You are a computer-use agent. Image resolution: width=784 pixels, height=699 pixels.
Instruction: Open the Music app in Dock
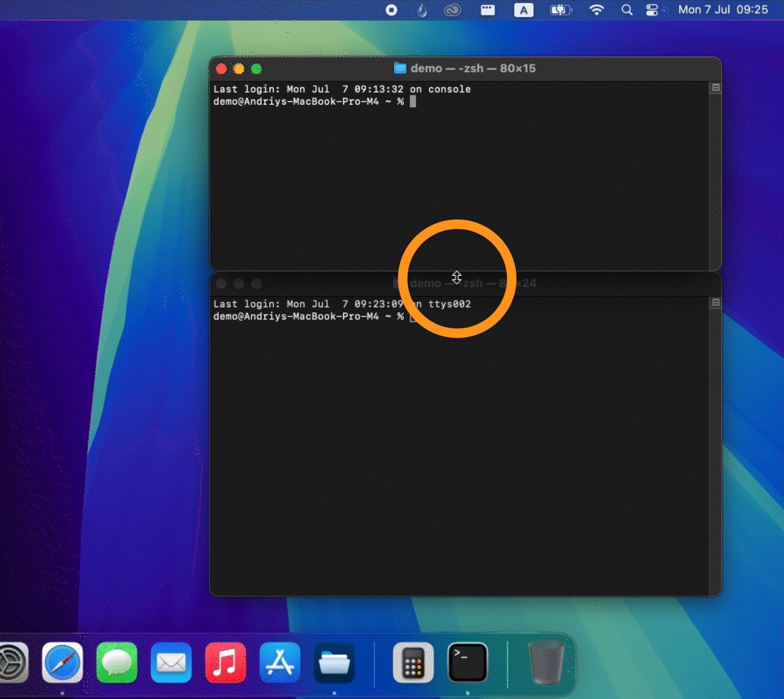click(x=225, y=663)
